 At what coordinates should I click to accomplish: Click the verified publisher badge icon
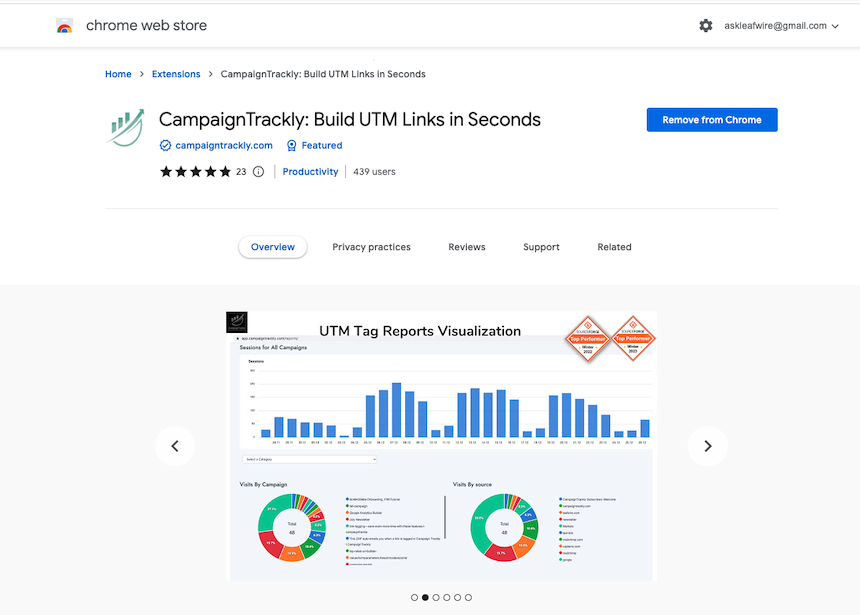pos(166,146)
